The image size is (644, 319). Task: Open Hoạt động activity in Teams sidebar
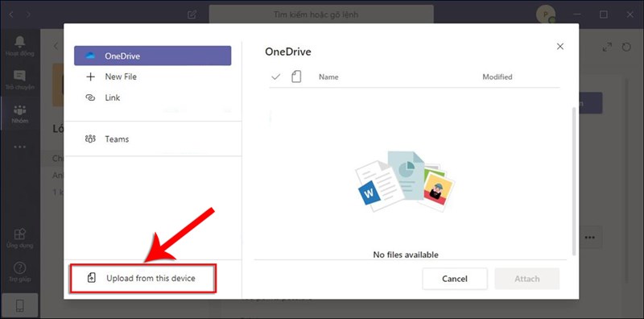(19, 46)
